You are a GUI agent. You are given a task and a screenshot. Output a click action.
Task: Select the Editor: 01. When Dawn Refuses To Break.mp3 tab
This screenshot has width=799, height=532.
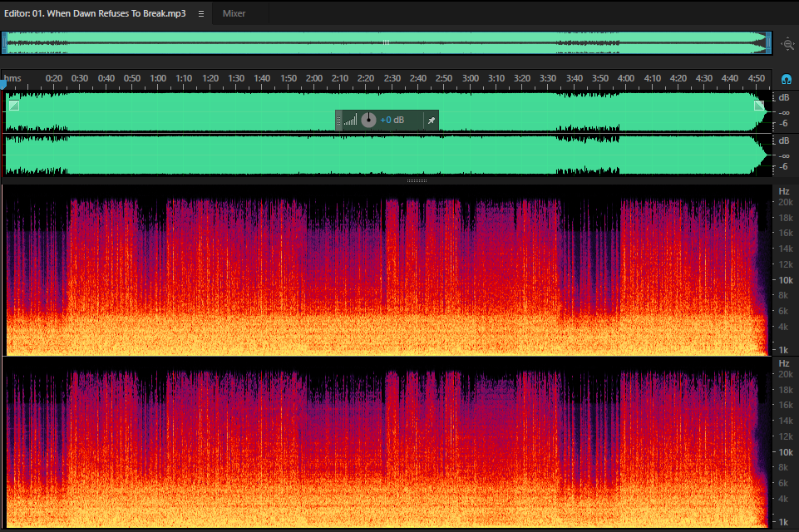point(95,14)
